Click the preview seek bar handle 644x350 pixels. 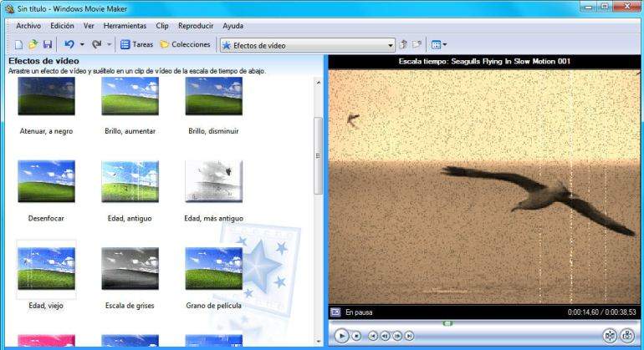(x=447, y=322)
